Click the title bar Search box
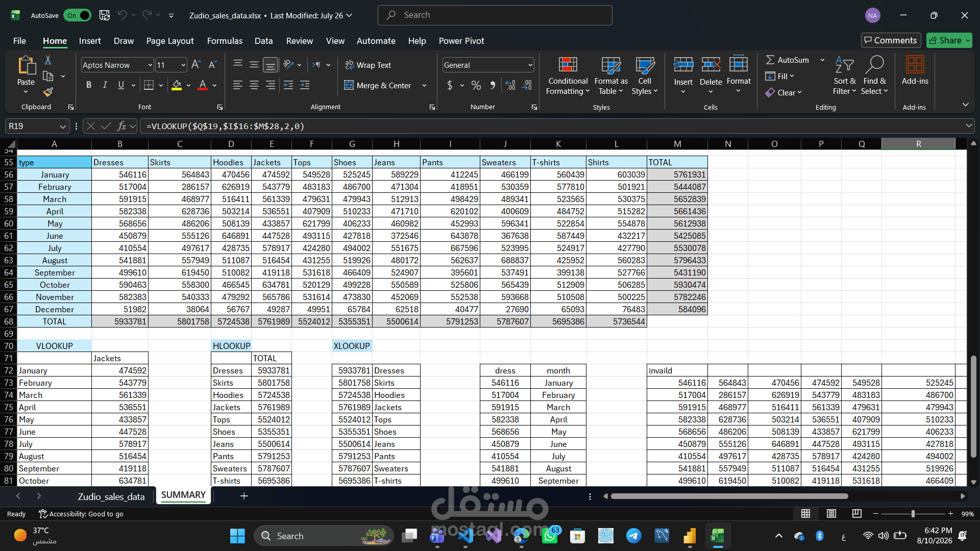 [x=495, y=15]
